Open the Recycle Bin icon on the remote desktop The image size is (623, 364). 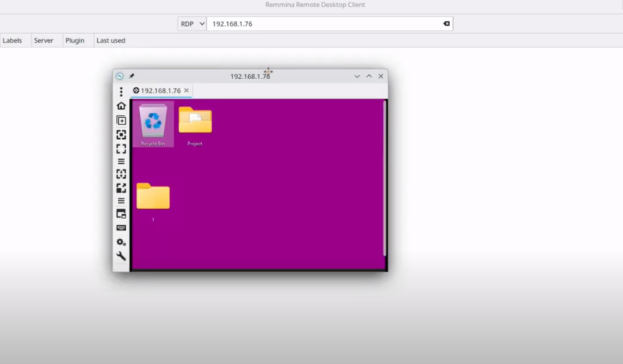(153, 123)
